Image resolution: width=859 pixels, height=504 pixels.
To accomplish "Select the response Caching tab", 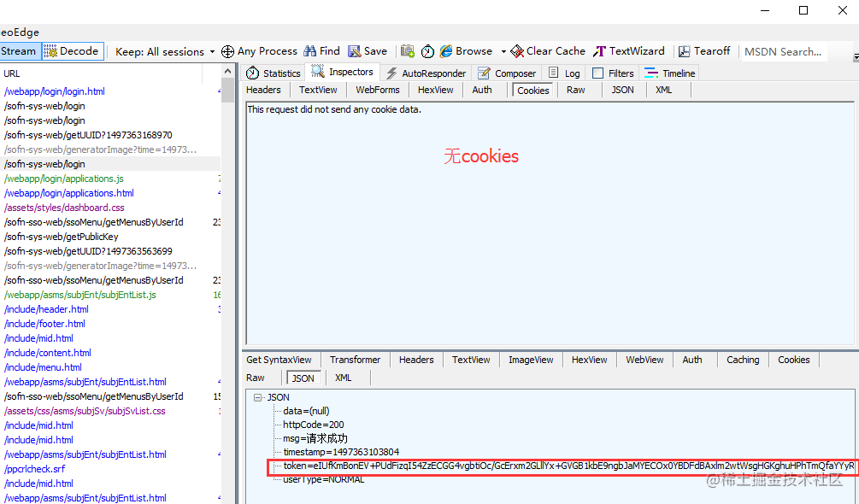I will tap(743, 360).
